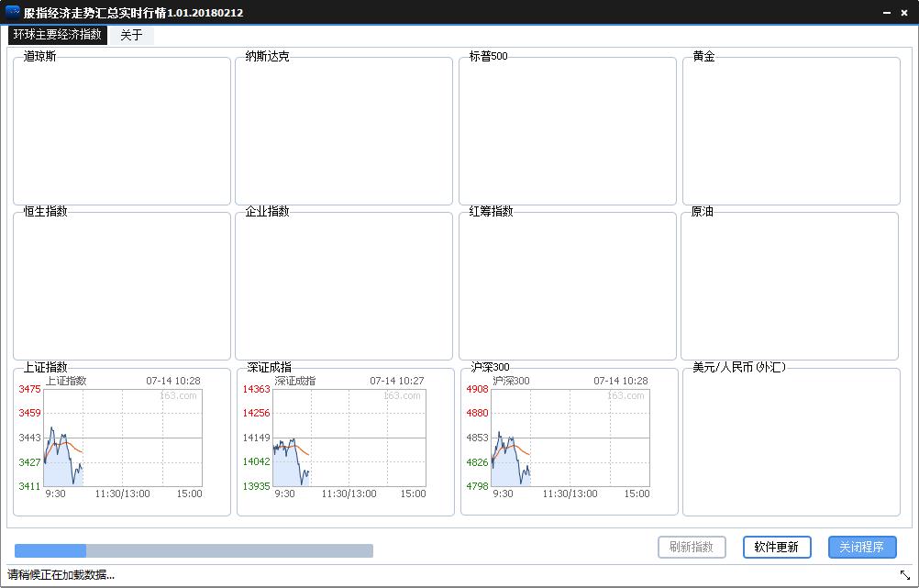Click the 关闭程序 button
The image size is (919, 588).
coord(862,547)
